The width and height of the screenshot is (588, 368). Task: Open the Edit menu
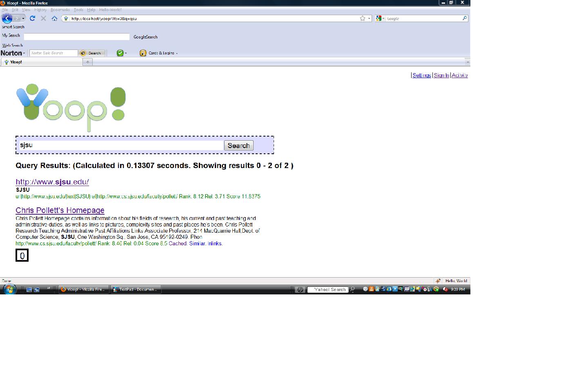coord(15,10)
